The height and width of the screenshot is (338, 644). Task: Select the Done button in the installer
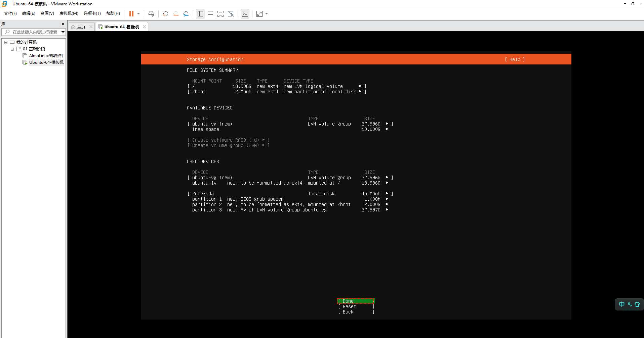coord(356,301)
